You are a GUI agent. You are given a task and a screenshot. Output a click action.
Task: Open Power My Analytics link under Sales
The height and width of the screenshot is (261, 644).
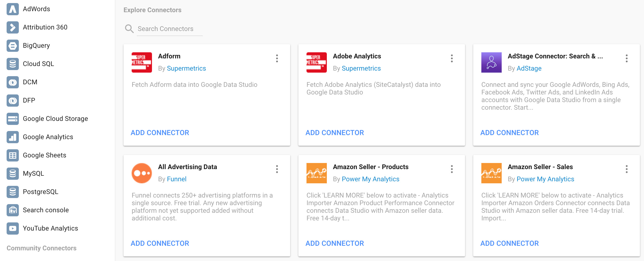pyautogui.click(x=545, y=179)
